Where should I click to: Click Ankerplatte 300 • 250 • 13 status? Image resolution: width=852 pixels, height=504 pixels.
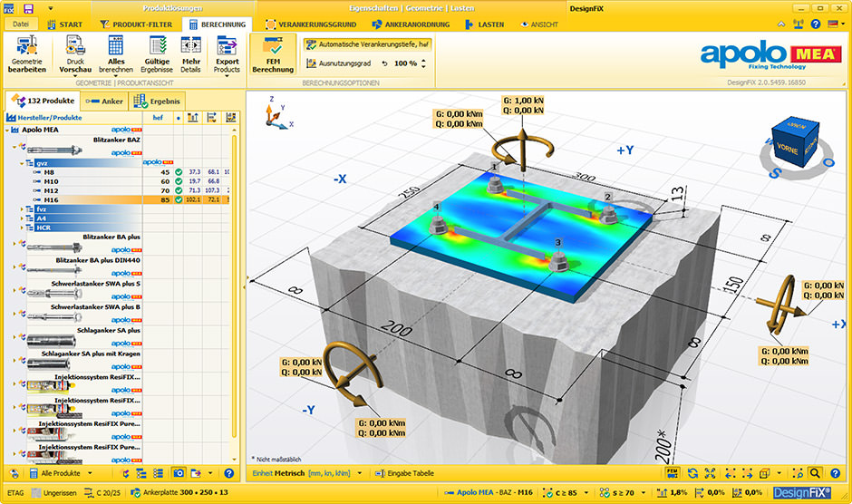click(x=179, y=492)
